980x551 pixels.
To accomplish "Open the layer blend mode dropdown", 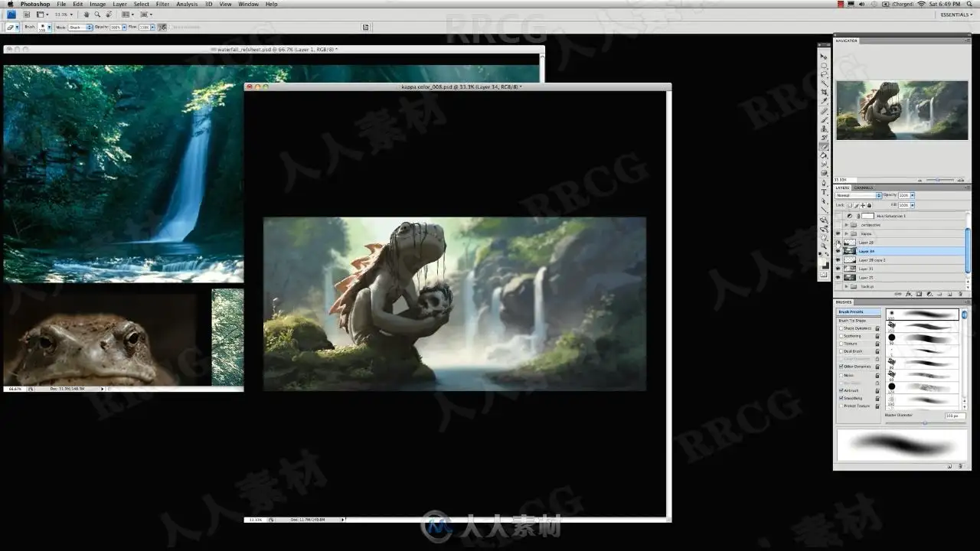I will click(858, 195).
